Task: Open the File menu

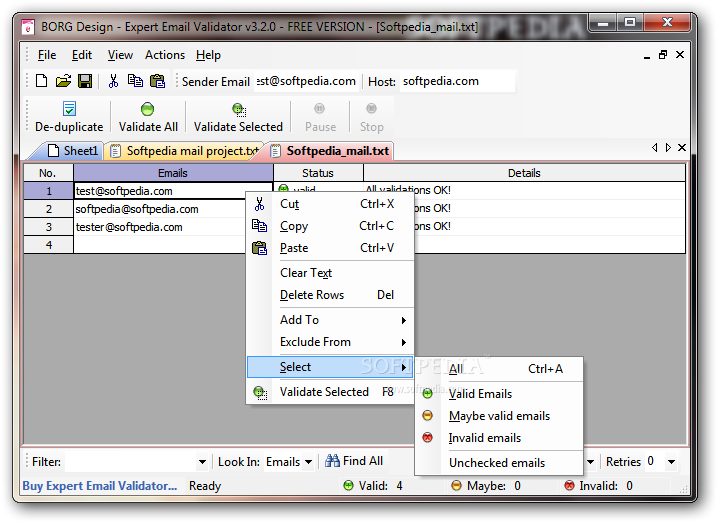Action: [47, 55]
